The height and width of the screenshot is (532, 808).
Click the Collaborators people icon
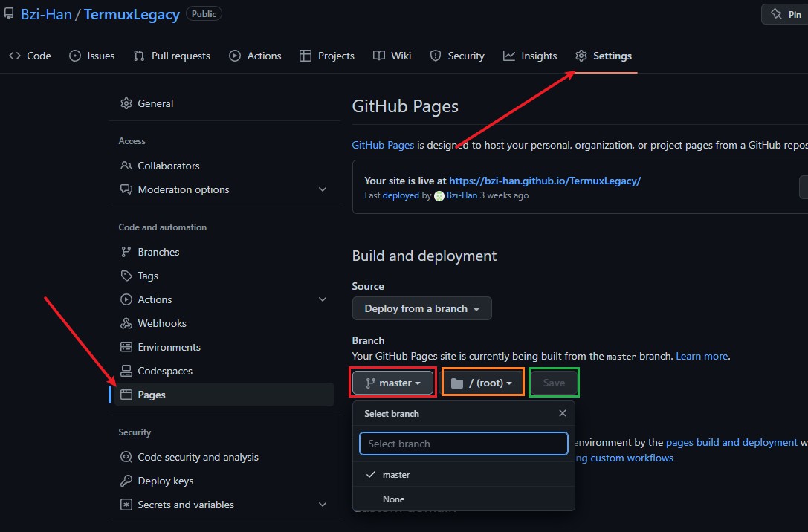click(x=126, y=166)
